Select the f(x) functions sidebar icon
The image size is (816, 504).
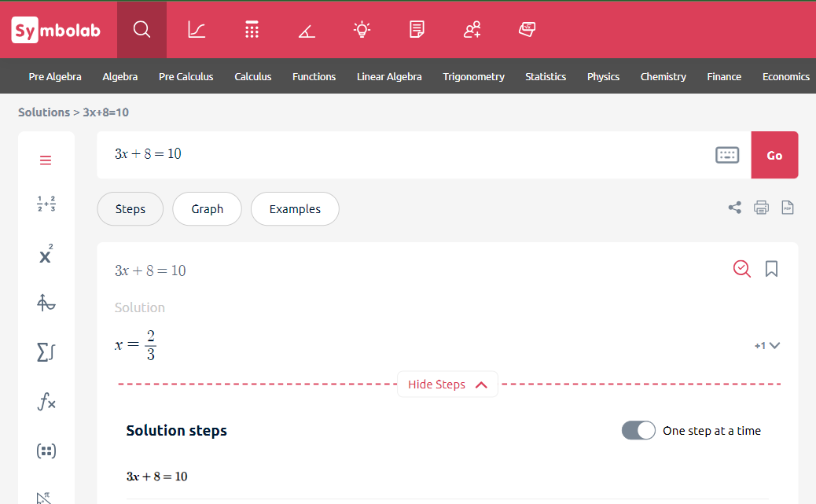46,402
